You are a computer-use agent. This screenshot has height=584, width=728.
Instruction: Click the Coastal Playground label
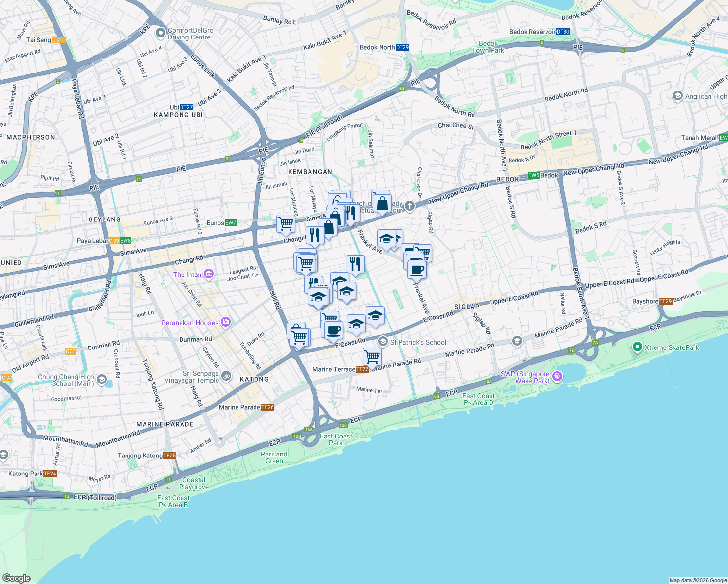tap(194, 483)
